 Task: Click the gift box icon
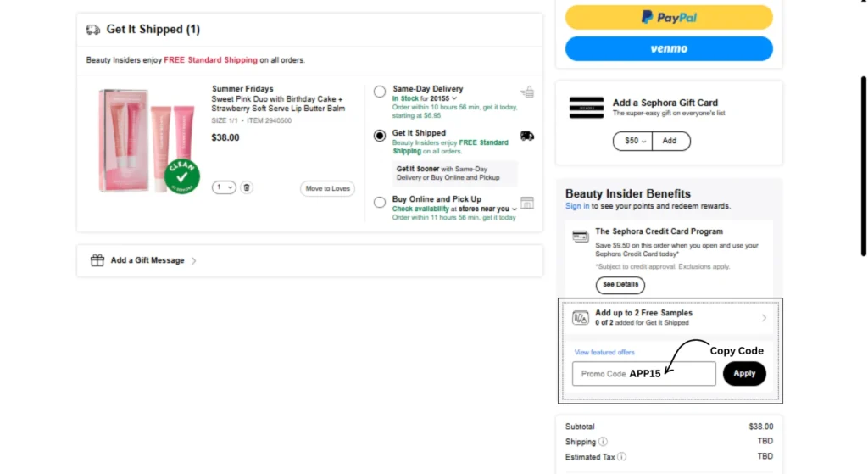pos(97,260)
